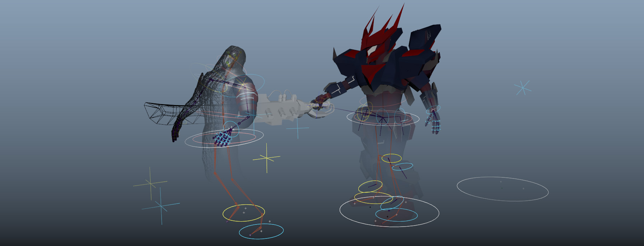This screenshot has height=246, width=644.
Task: Select the robot's lowered hand with cyan controls
Action: [x=434, y=120]
